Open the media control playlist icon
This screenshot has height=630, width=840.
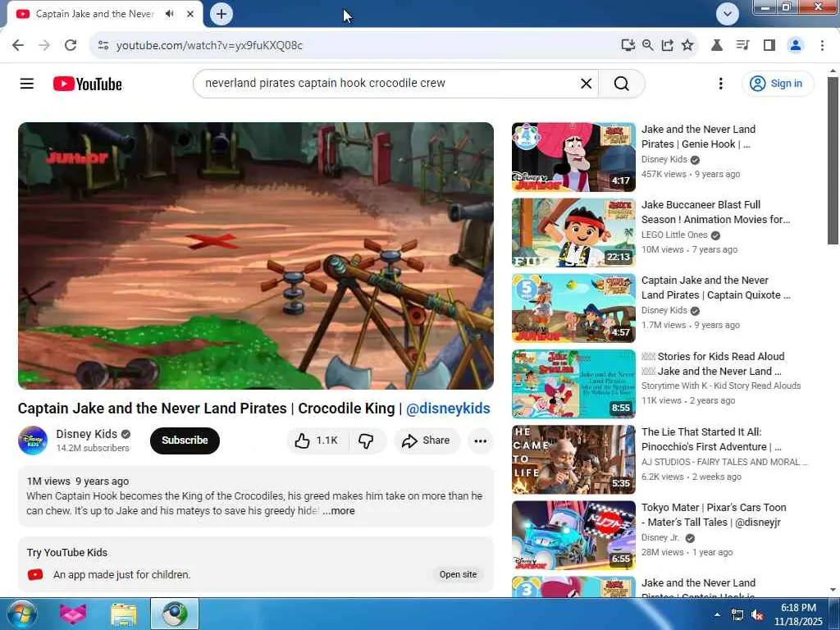point(742,45)
